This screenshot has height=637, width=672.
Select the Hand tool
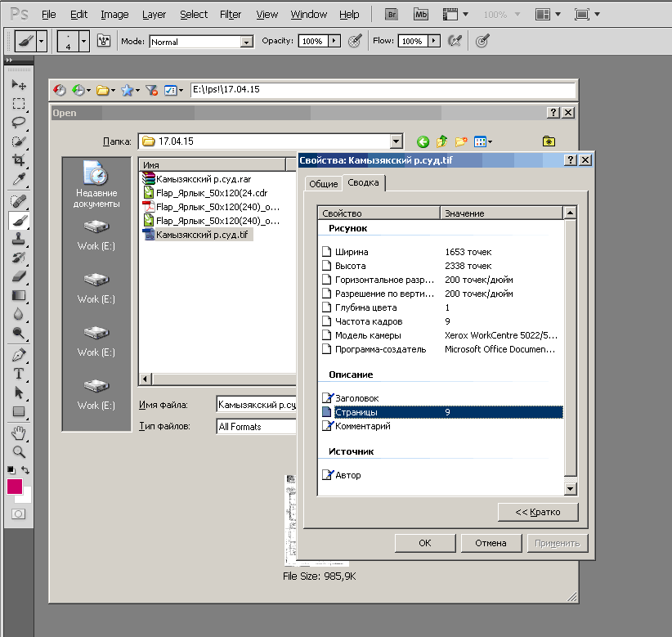point(19,433)
